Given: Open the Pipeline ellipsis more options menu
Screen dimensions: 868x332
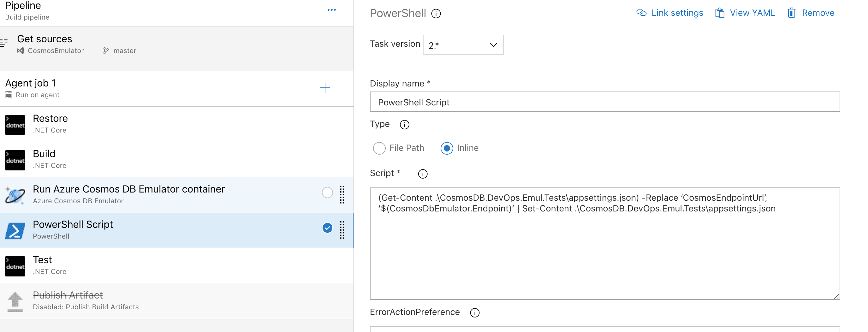Looking at the screenshot, I should pyautogui.click(x=331, y=10).
